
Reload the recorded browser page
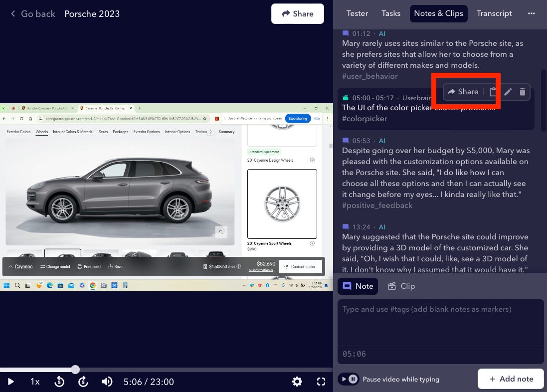[x=21, y=119]
